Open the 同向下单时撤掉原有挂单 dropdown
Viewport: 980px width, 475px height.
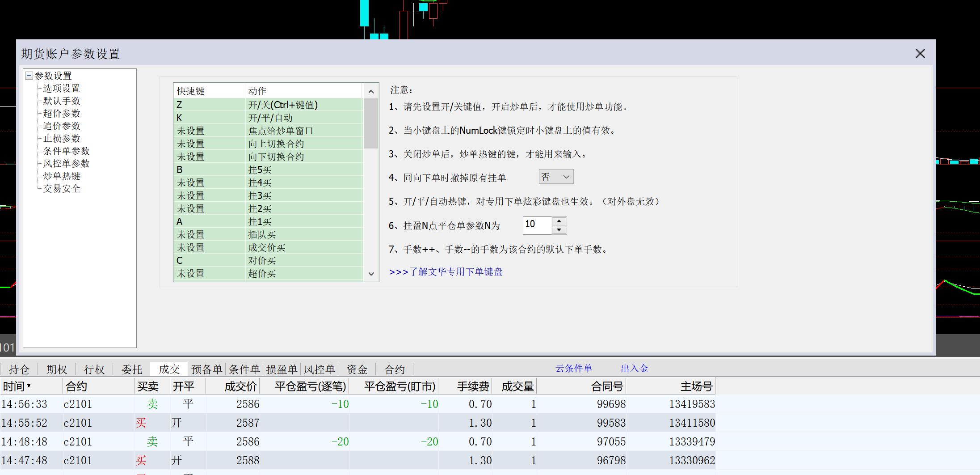tap(556, 177)
